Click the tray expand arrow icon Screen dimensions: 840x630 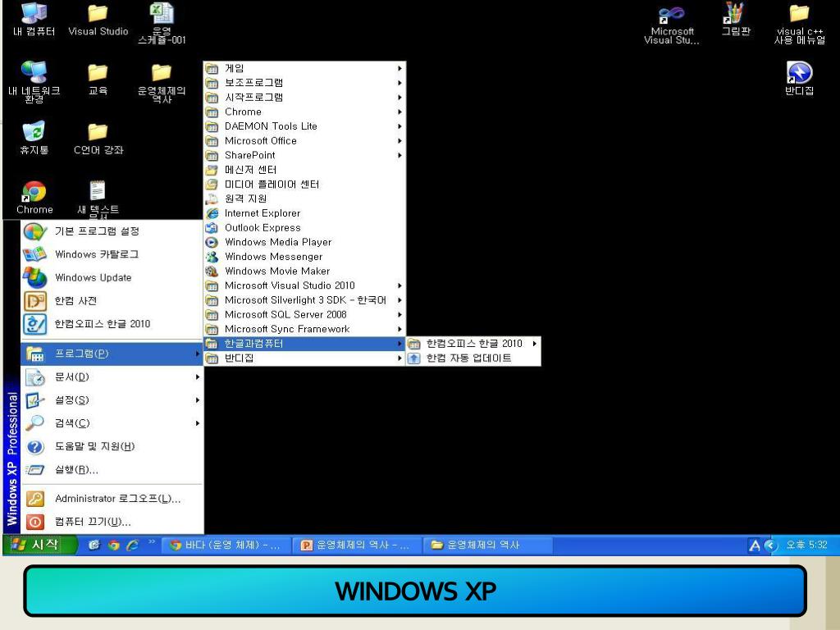pos(770,546)
